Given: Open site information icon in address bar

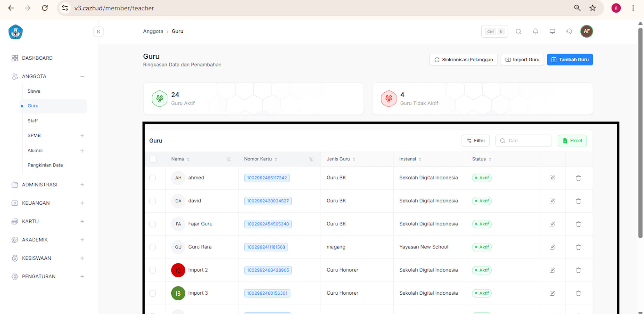Looking at the screenshot, I should pyautogui.click(x=65, y=8).
